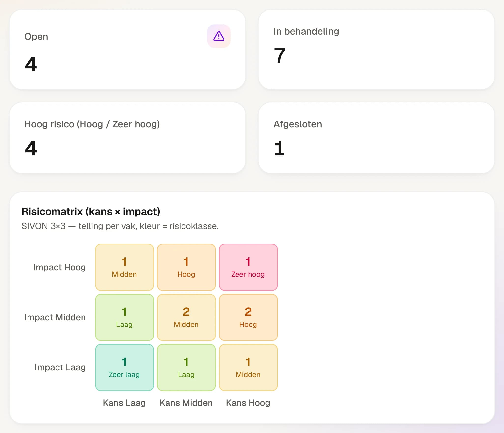Viewport: 504px width, 433px height.
Task: Select the 'Laag' cell in the Impact Laag row
Action: pos(186,367)
